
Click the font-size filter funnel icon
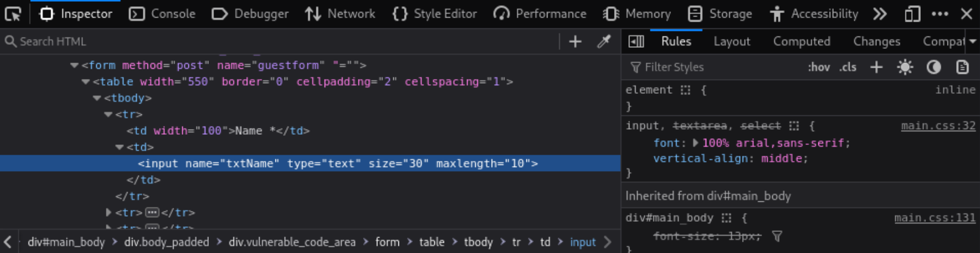coord(777,235)
